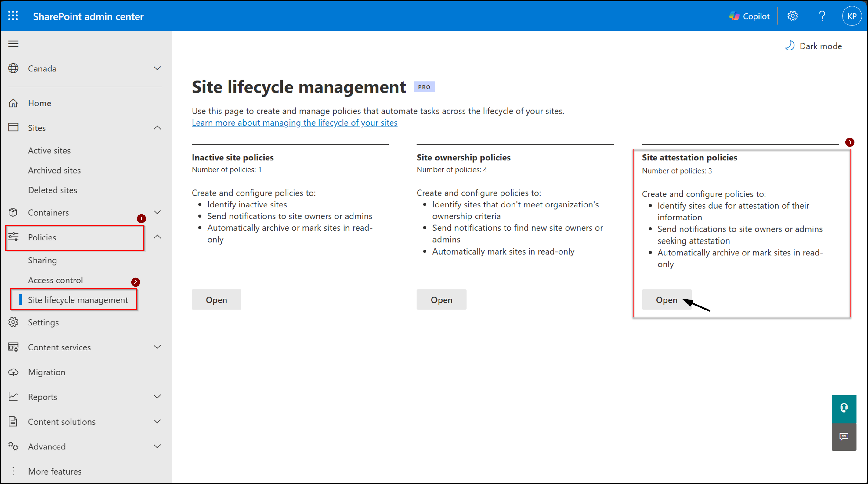This screenshot has height=484, width=868.
Task: Open Access control under Policies
Action: click(x=55, y=280)
